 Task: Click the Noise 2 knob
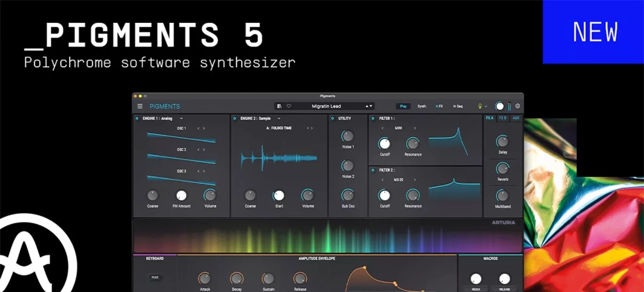[348, 165]
